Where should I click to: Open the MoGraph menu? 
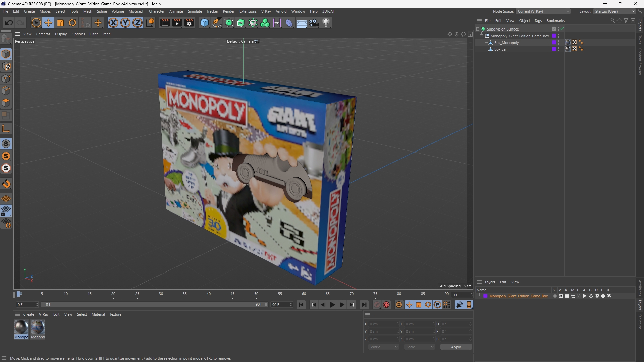point(136,11)
